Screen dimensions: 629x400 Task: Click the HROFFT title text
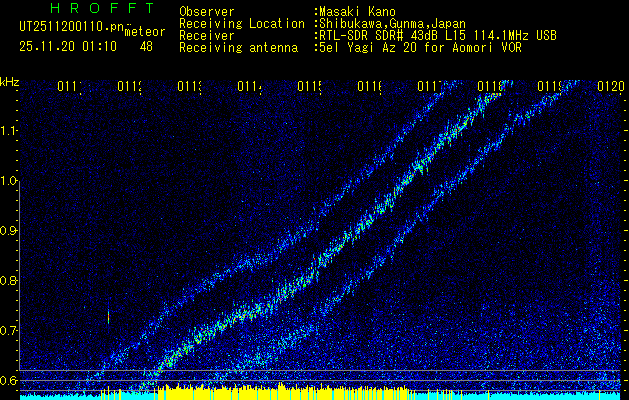[103, 8]
